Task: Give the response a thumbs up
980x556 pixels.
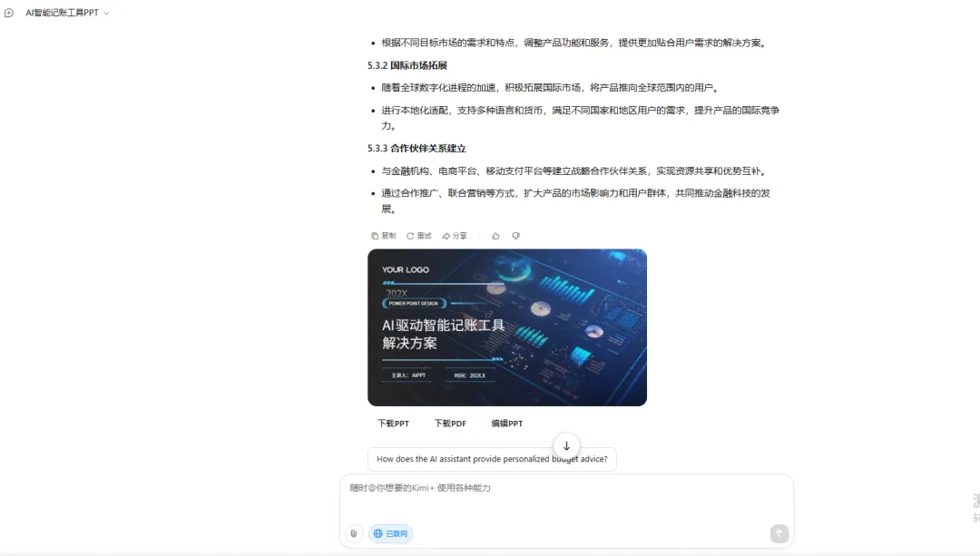Action: click(495, 236)
